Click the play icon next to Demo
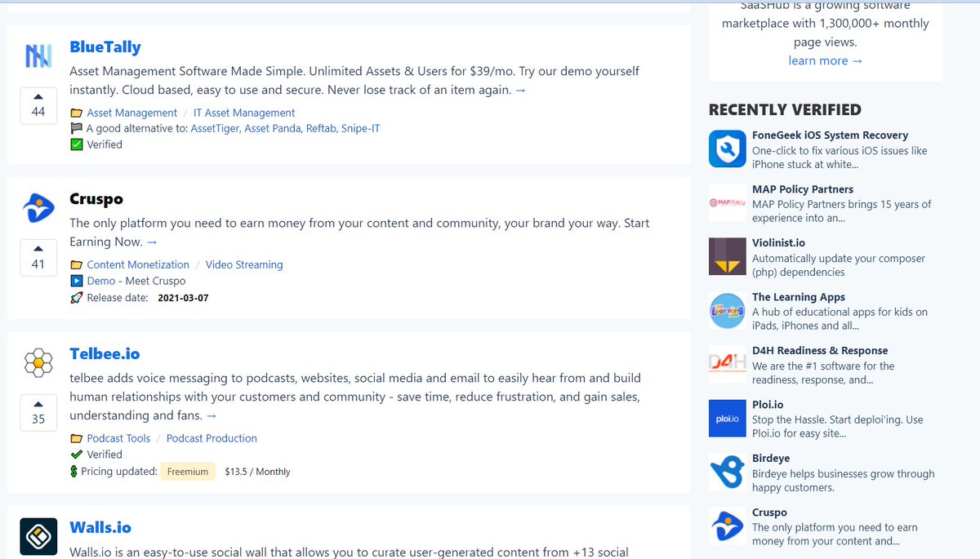 pyautogui.click(x=76, y=281)
